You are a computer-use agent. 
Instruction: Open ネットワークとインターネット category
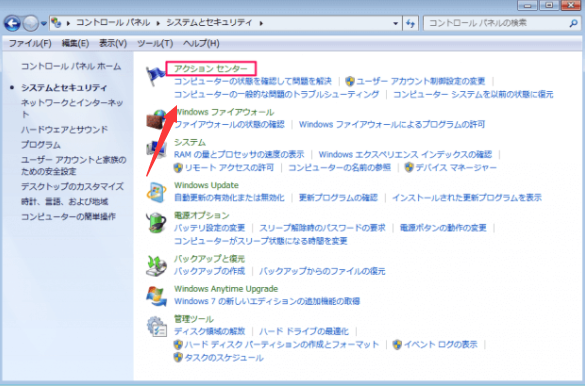pyautogui.click(x=72, y=108)
